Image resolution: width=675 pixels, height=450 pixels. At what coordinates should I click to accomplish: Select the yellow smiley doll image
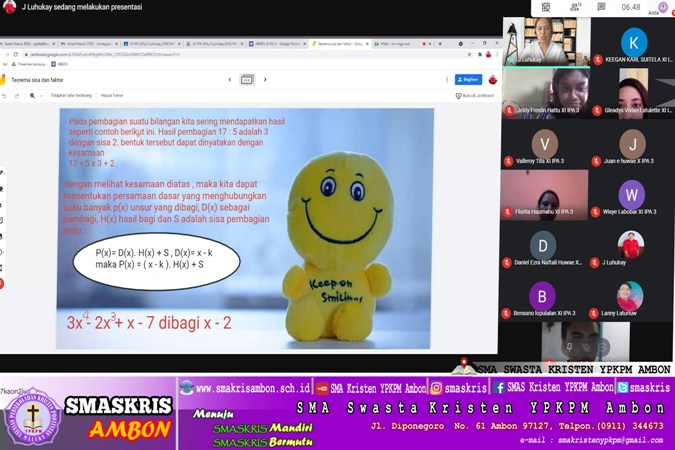(x=338, y=245)
